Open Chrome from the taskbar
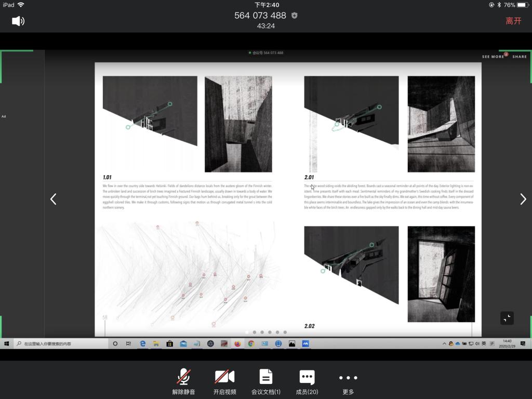This screenshot has height=399, width=532. pyautogui.click(x=251, y=343)
